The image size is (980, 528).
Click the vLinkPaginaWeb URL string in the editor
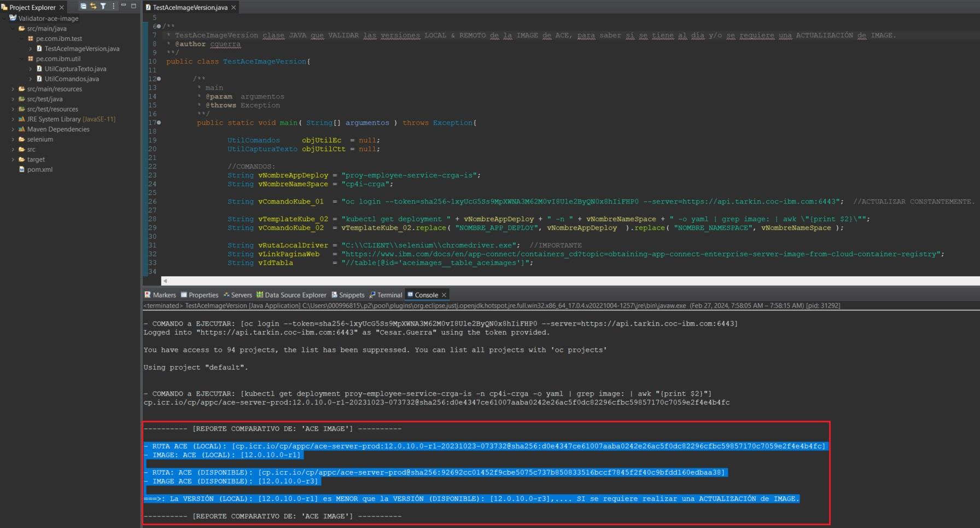click(x=641, y=254)
